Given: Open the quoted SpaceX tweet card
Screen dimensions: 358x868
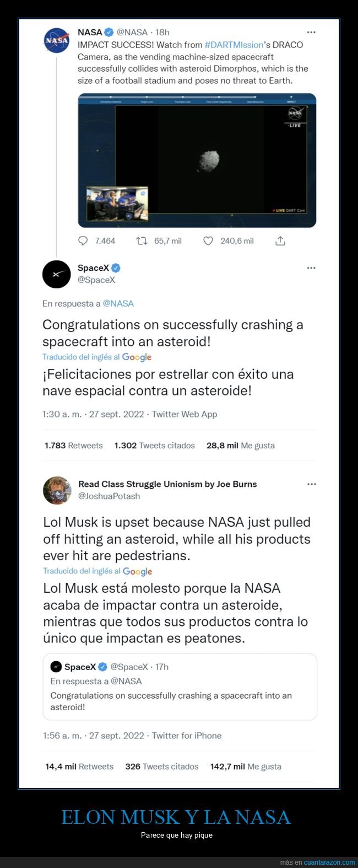Looking at the screenshot, I should click(x=180, y=687).
